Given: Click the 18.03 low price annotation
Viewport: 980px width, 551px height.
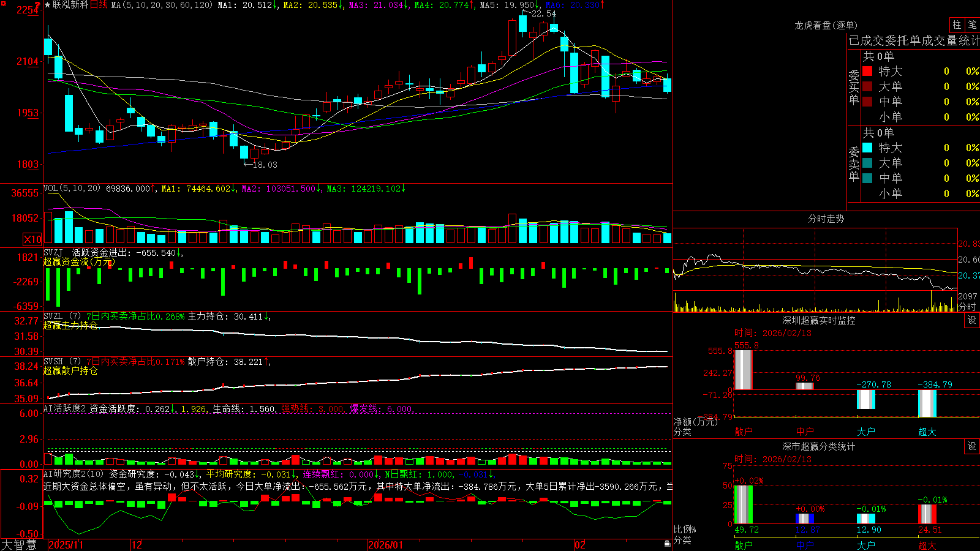Looking at the screenshot, I should coord(265,165).
